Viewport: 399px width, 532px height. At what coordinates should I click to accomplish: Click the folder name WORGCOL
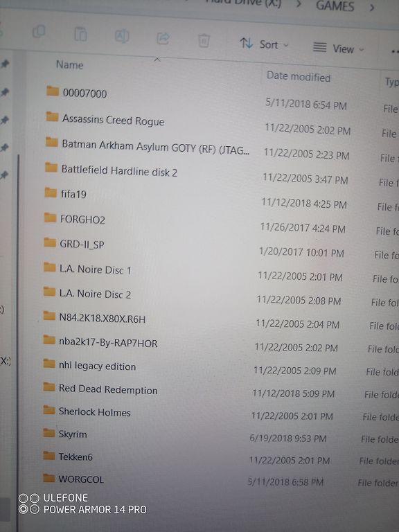pos(81,479)
